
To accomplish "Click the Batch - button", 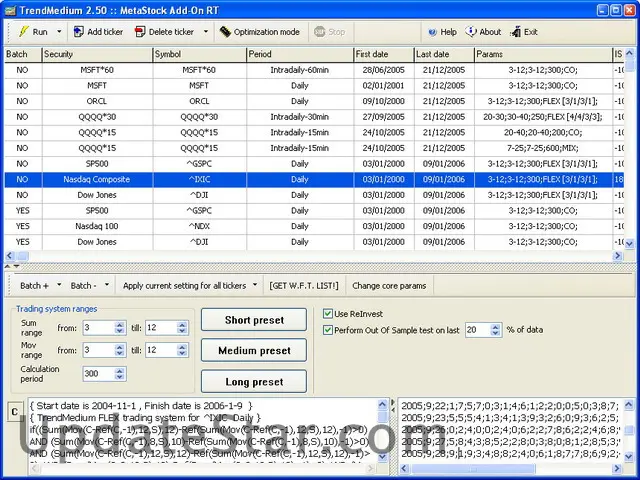I will click(x=83, y=286).
